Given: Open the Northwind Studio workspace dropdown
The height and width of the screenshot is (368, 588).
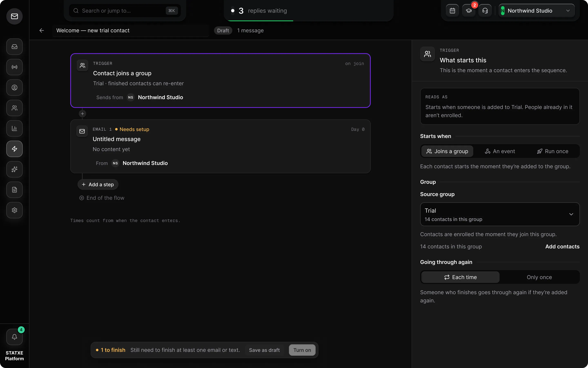Looking at the screenshot, I should [x=537, y=11].
